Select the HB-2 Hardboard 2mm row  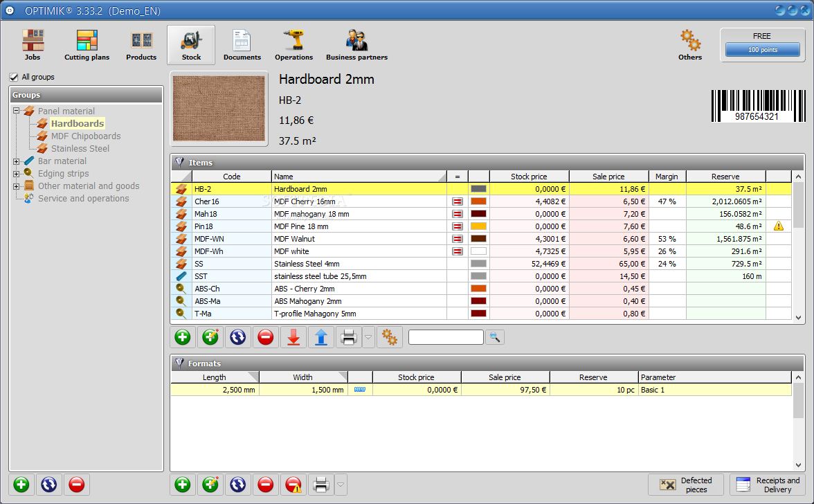tap(481, 189)
